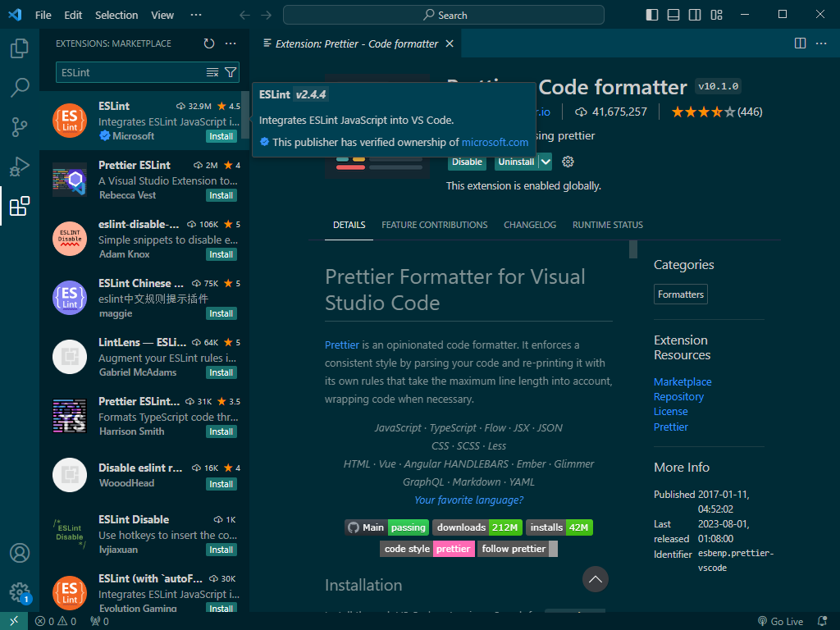This screenshot has height=630, width=840.
Task: Click the VS Code logo icon
Action: click(x=15, y=15)
